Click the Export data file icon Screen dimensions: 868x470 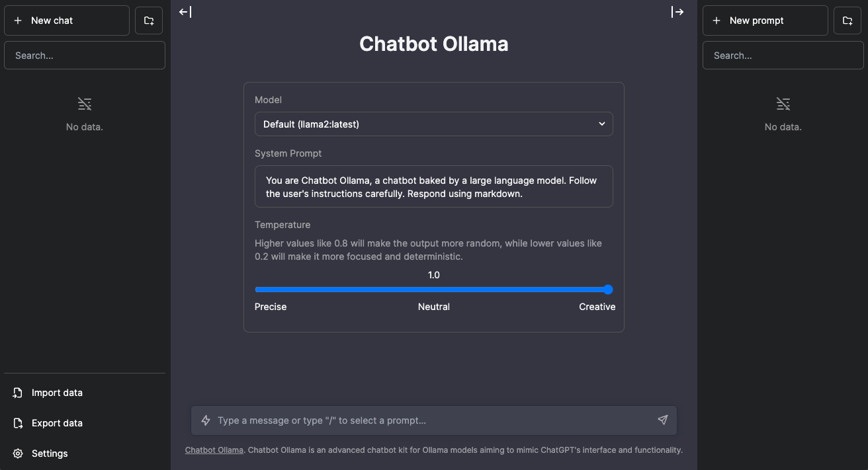pyautogui.click(x=18, y=423)
